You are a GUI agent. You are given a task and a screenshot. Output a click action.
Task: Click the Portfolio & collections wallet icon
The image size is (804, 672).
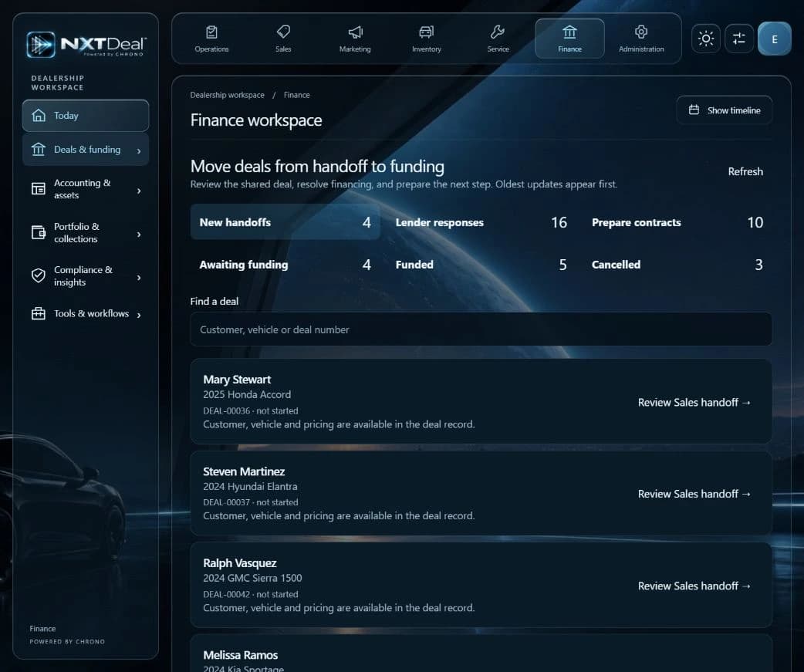pos(39,233)
